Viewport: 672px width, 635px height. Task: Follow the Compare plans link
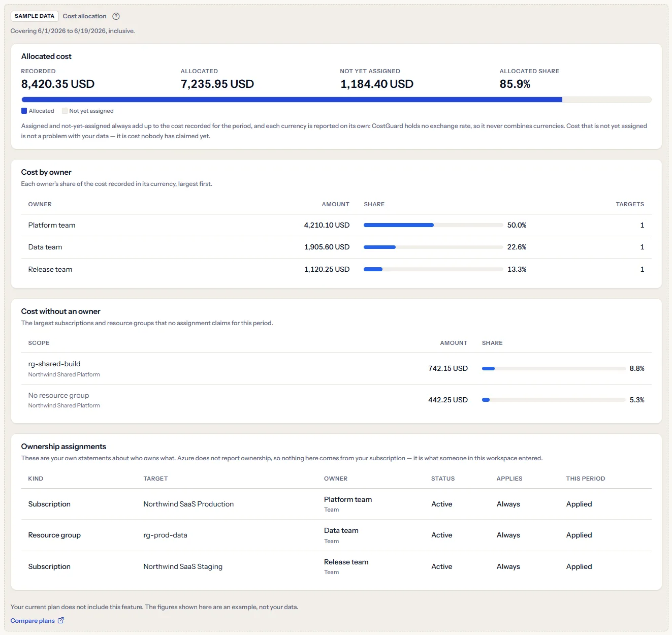pos(37,620)
